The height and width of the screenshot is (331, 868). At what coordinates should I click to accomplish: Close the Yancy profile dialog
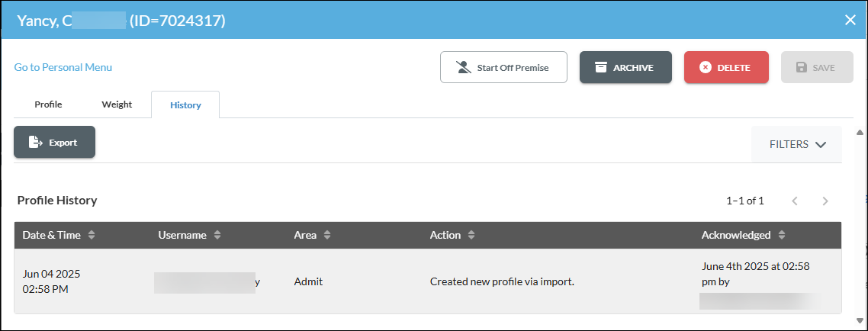[850, 21]
